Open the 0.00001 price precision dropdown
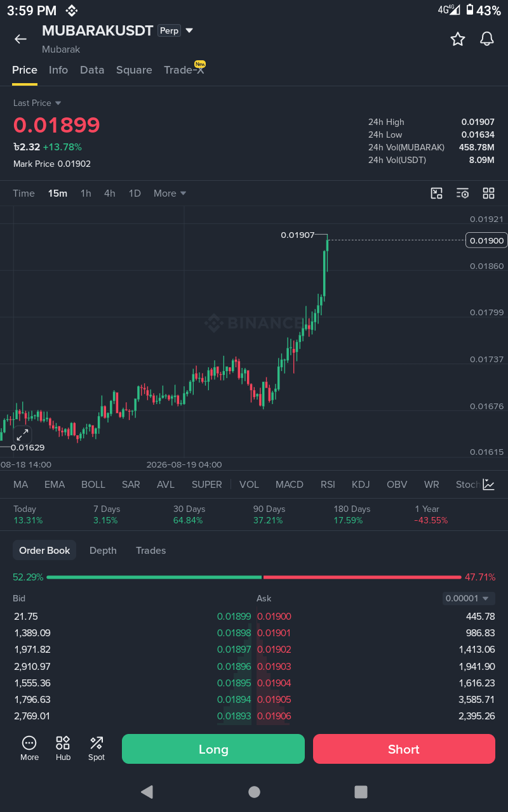The height and width of the screenshot is (812, 508). (x=469, y=598)
